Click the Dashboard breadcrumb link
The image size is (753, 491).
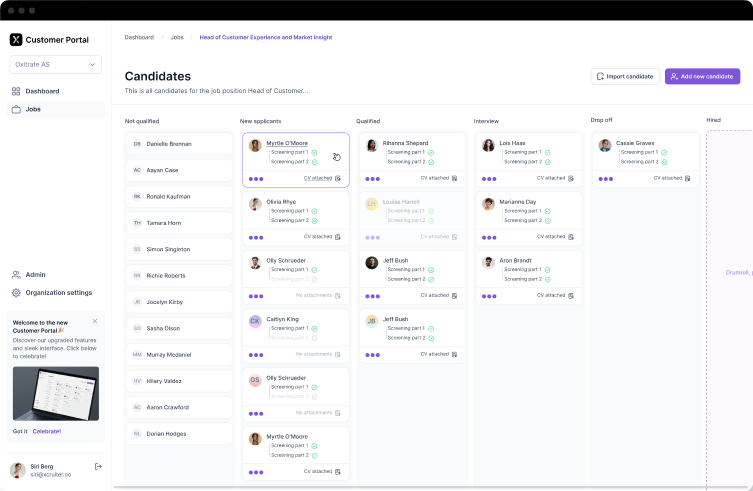click(x=139, y=37)
